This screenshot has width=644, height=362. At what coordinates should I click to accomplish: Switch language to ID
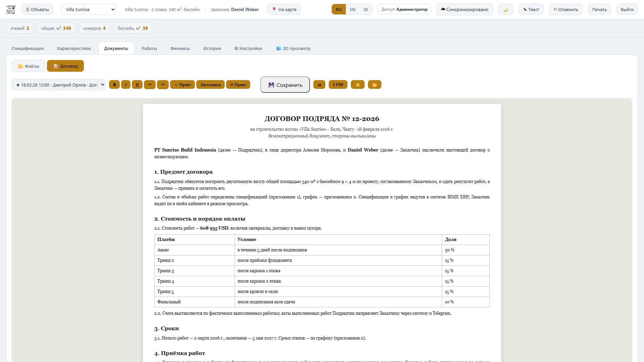pyautogui.click(x=366, y=9)
